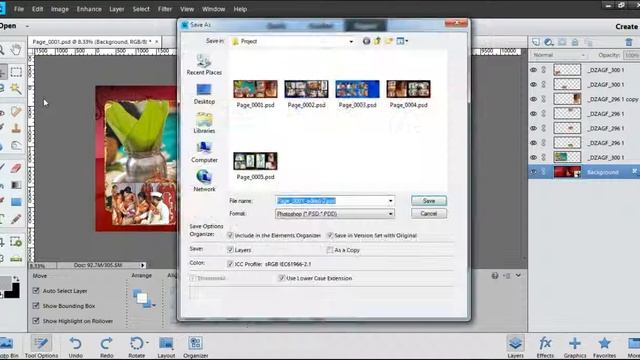
Task: Select the Clone Stamp tool
Action: [16, 129]
